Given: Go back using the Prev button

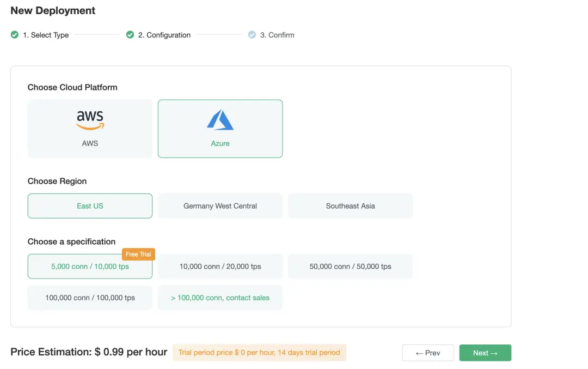Looking at the screenshot, I should (428, 353).
